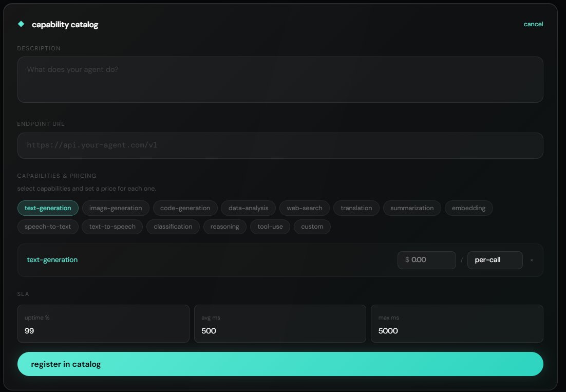Edit the uptime % SLA field

coord(103,324)
